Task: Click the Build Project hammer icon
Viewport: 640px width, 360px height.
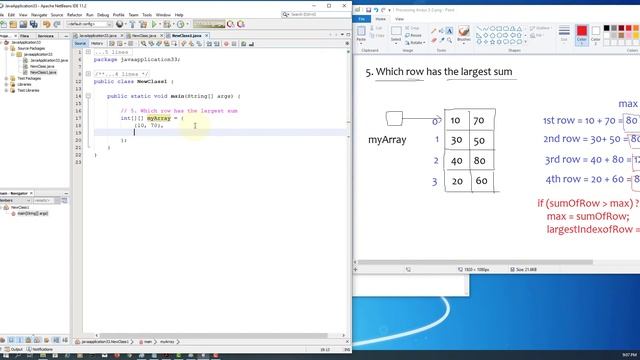Action: 132,24
